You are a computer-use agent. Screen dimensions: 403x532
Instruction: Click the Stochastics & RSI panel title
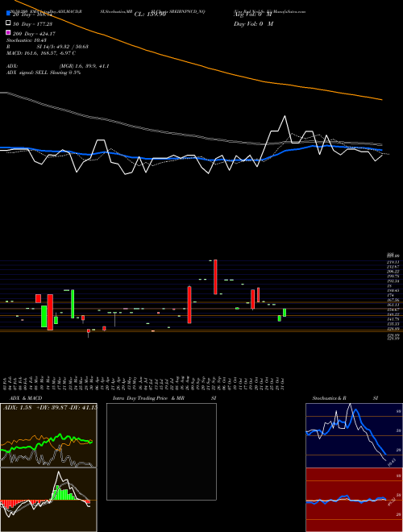pyautogui.click(x=345, y=398)
